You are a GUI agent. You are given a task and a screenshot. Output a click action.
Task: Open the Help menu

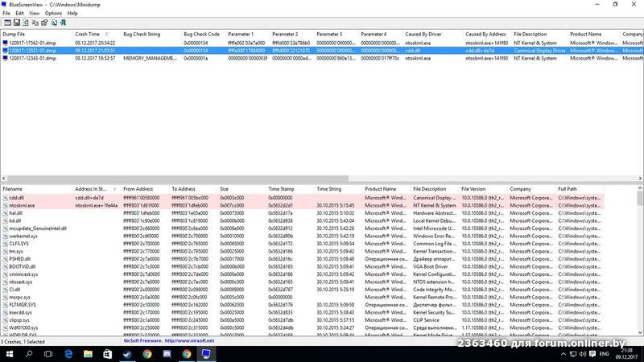click(x=72, y=14)
